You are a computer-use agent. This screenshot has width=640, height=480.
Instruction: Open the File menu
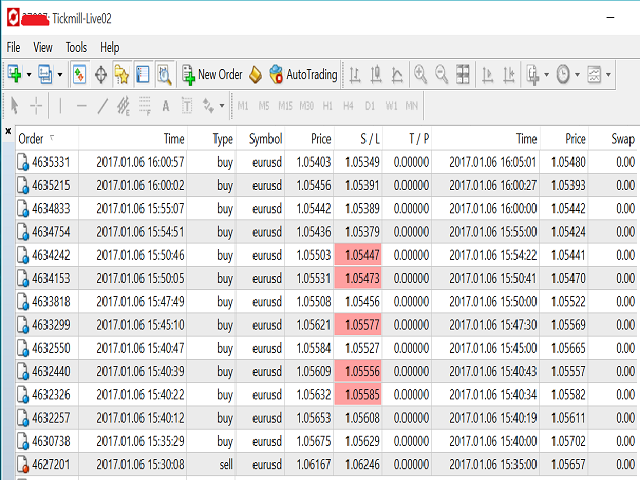point(13,47)
